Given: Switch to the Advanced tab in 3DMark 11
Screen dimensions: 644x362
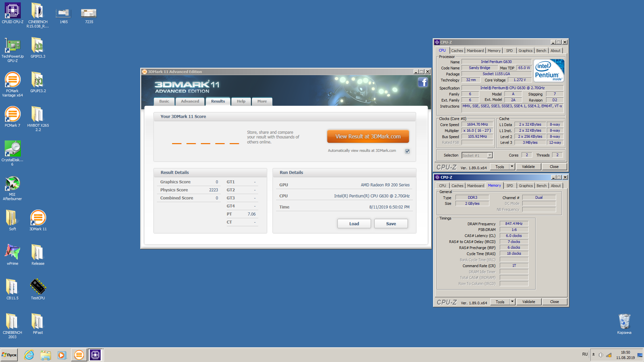Looking at the screenshot, I should [x=190, y=101].
